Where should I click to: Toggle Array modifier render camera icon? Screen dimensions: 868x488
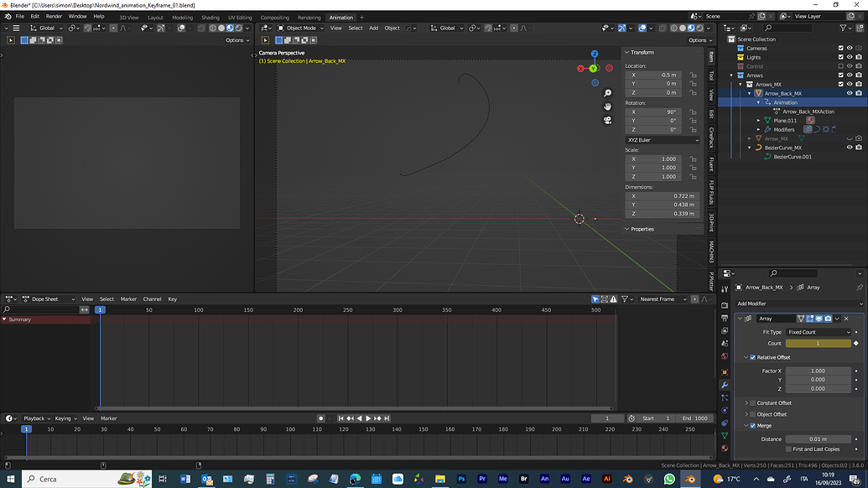pyautogui.click(x=828, y=319)
